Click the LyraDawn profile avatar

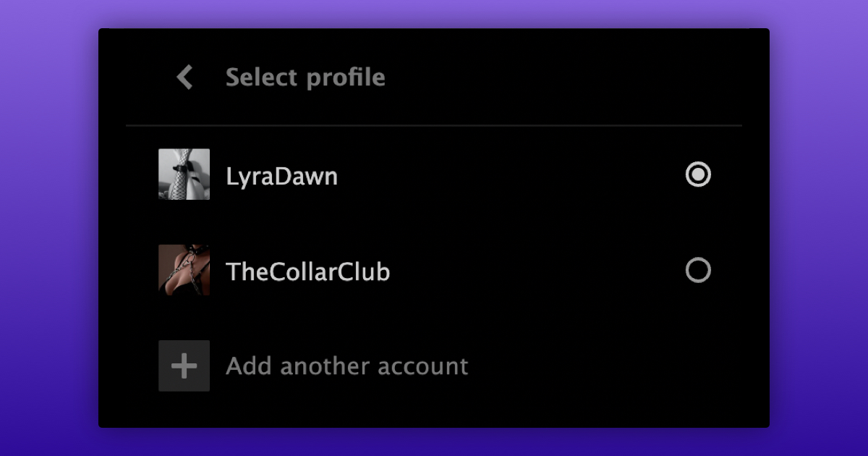184,174
